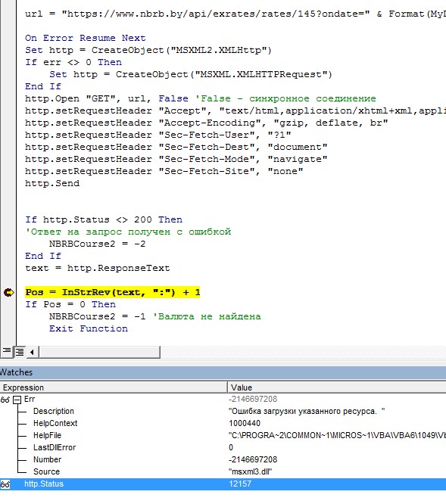The height and width of the screenshot is (504, 446).
Task: Click the Procedure View icon
Action: click(x=6, y=352)
